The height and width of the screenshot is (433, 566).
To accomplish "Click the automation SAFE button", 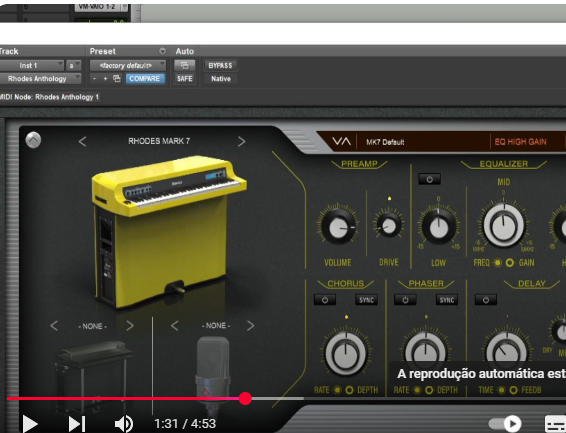I will [184, 79].
